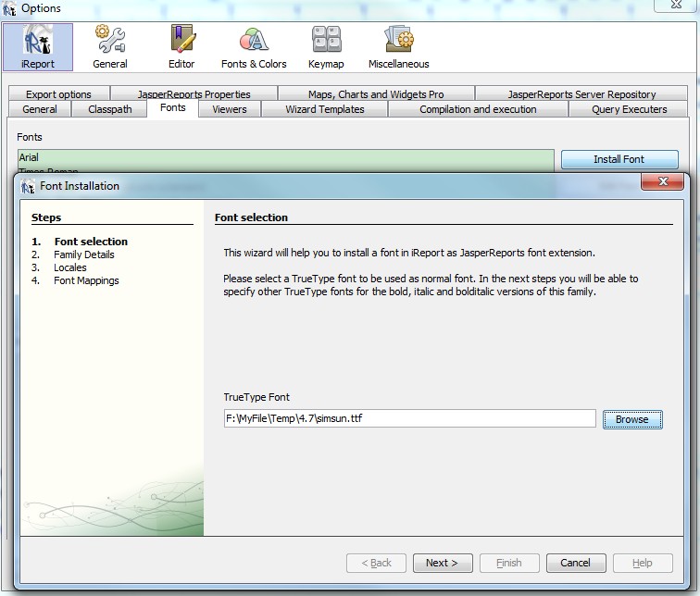This screenshot has width=700, height=596.
Task: Open the General options category
Action: tap(110, 47)
